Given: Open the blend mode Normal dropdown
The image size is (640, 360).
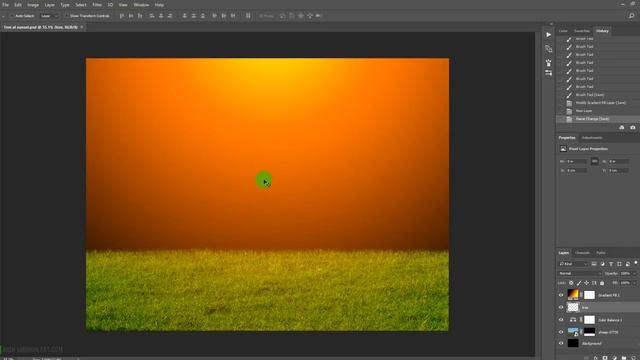Looking at the screenshot, I should 580,273.
